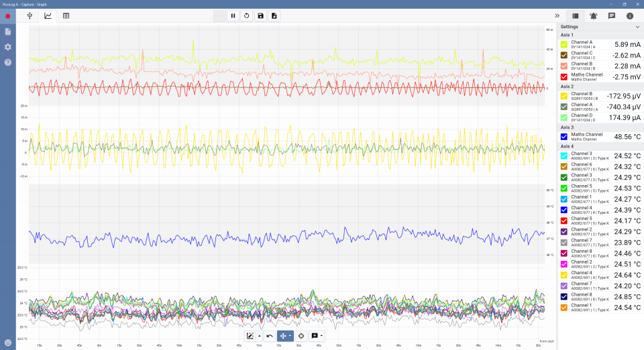Viewport: 644px width, 350px height.
Task: Open the Devices view with USB icon
Action: [x=30, y=15]
